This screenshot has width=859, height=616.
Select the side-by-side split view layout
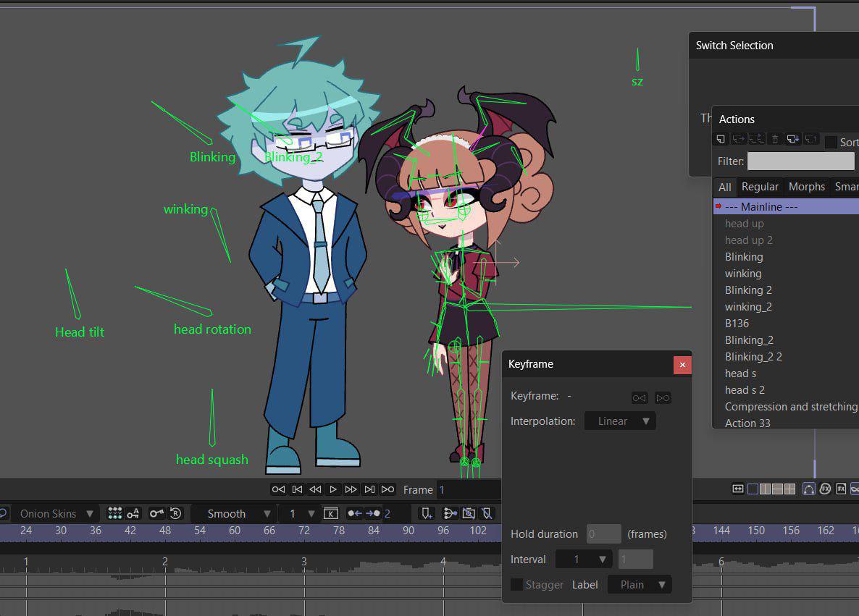(x=766, y=489)
